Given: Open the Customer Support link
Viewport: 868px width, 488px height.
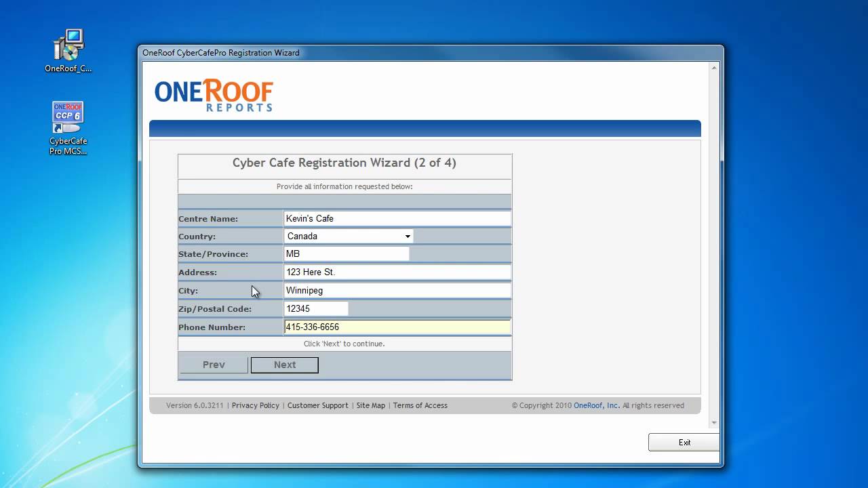Looking at the screenshot, I should pyautogui.click(x=318, y=405).
